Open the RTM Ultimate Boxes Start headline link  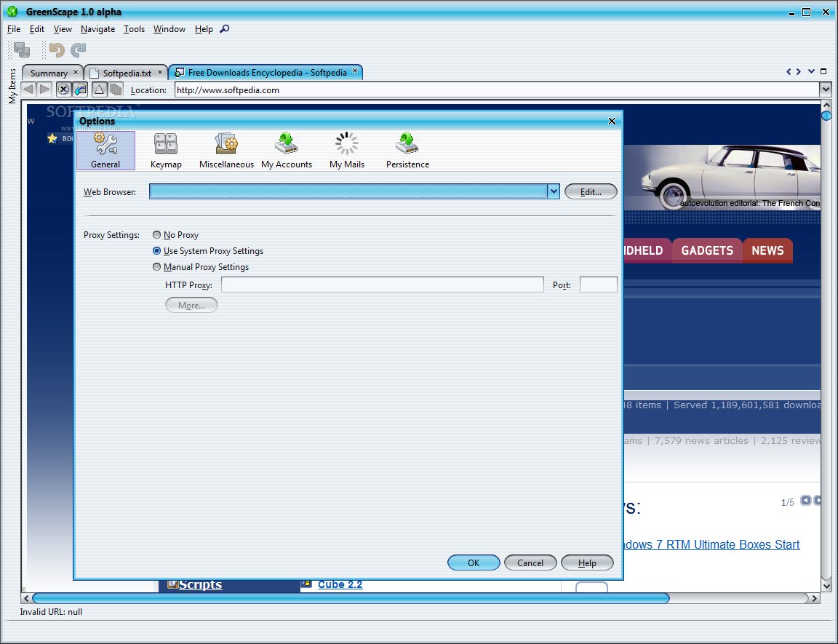[712, 544]
